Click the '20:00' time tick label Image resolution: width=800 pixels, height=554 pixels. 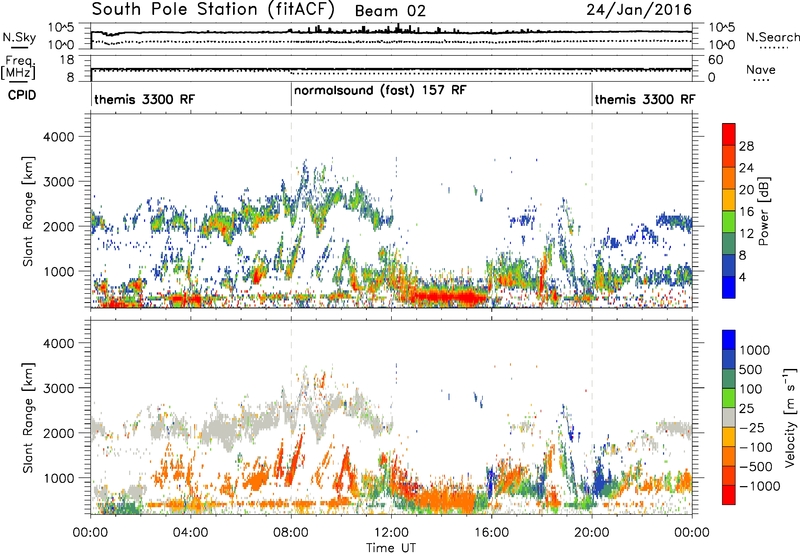pyautogui.click(x=592, y=533)
